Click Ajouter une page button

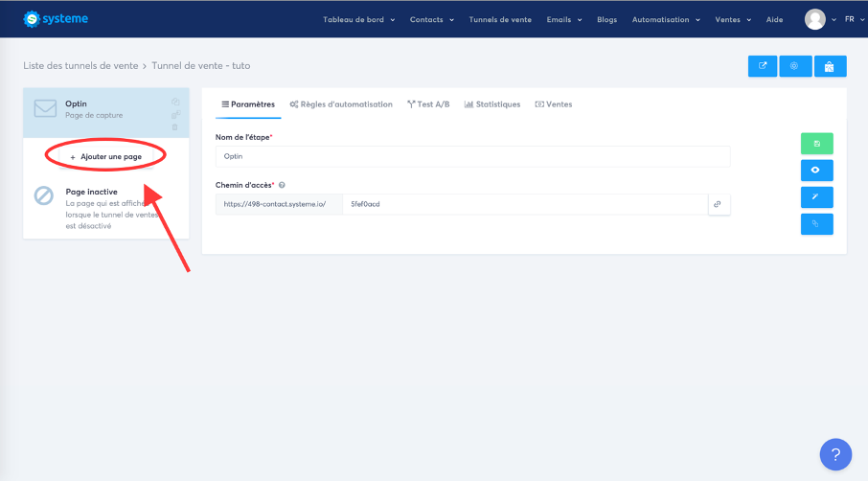(x=105, y=156)
